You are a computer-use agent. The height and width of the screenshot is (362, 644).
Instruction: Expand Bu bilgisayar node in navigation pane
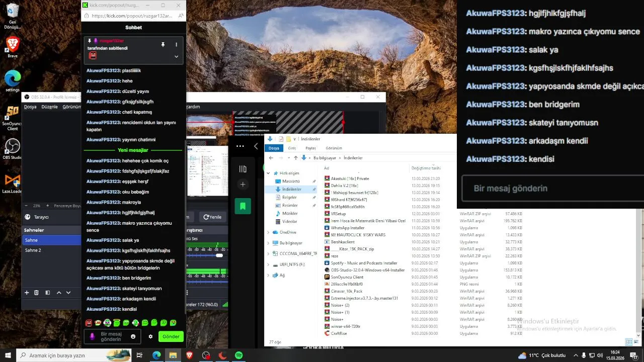[269, 243]
